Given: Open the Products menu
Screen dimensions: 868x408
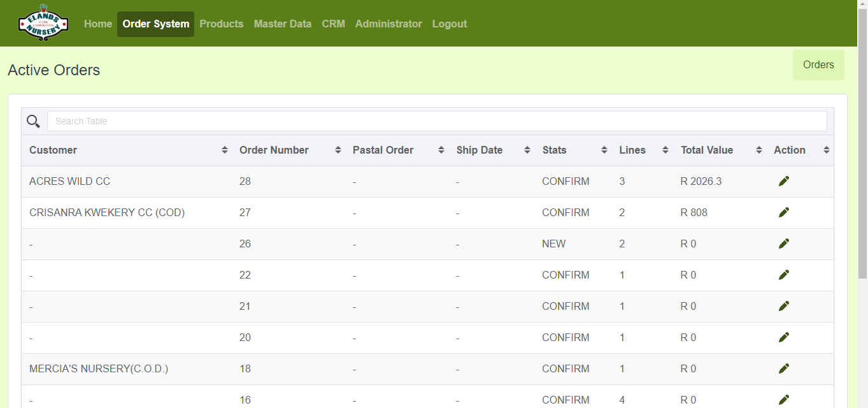Looking at the screenshot, I should pos(221,24).
